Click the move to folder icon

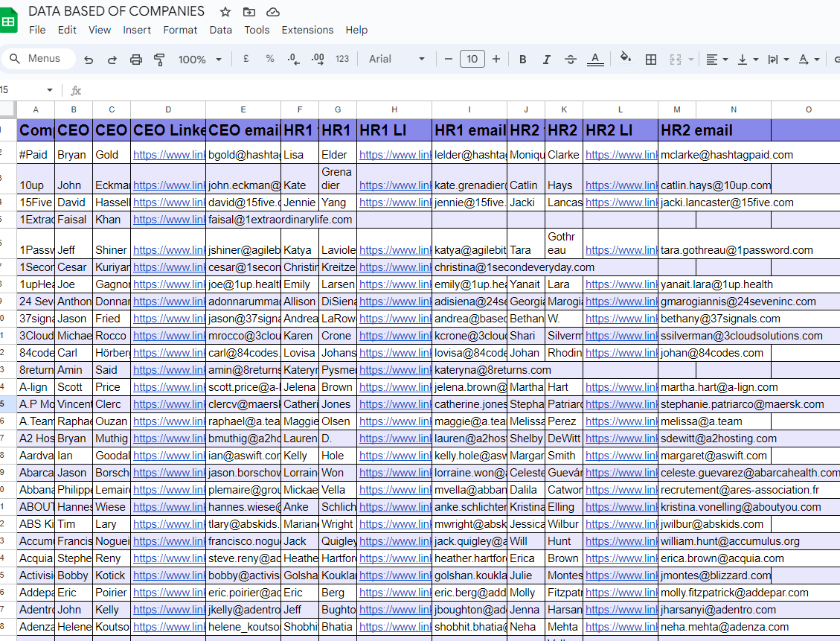249,12
